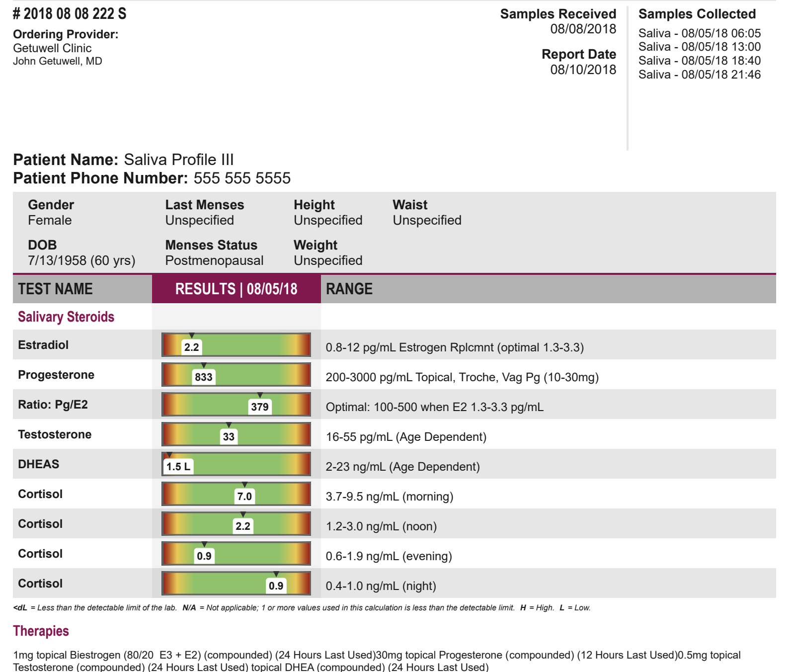
Task: Select the Pg/E2 ratio 379 marker
Action: pyautogui.click(x=260, y=407)
